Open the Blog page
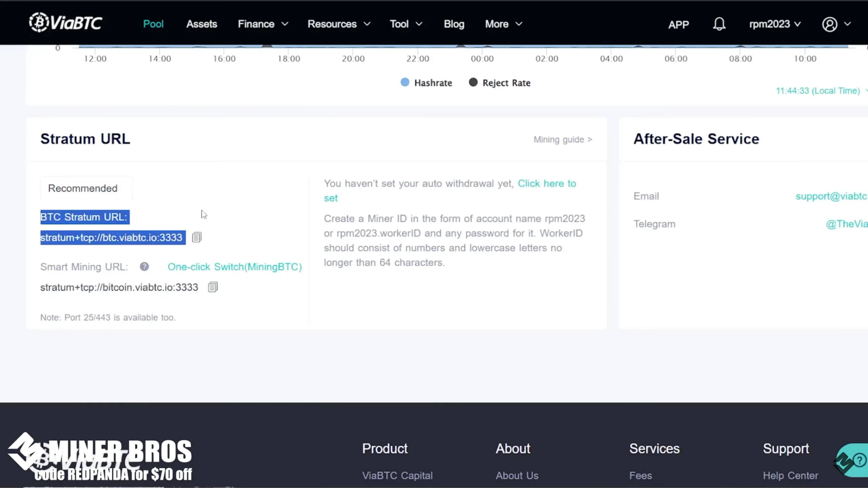 454,24
